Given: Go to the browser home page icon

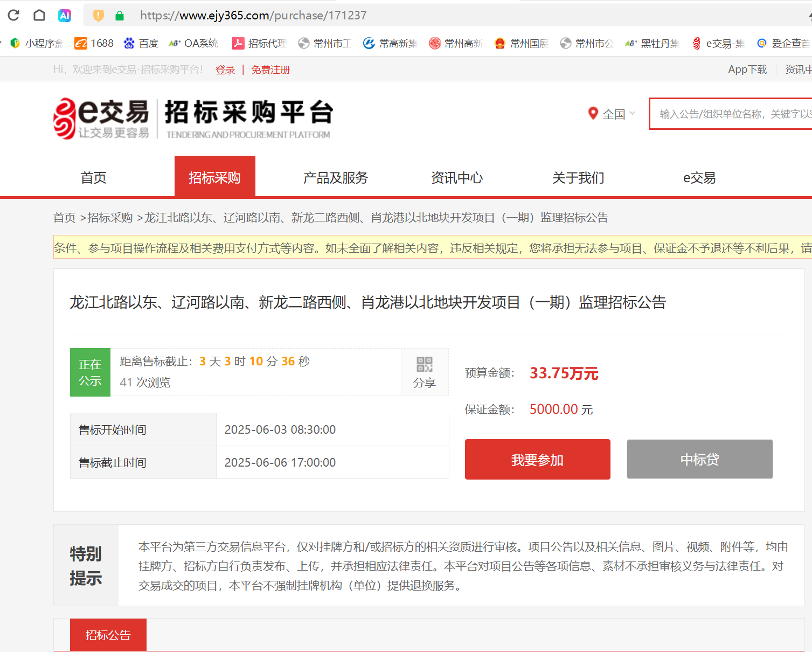Looking at the screenshot, I should coord(39,15).
